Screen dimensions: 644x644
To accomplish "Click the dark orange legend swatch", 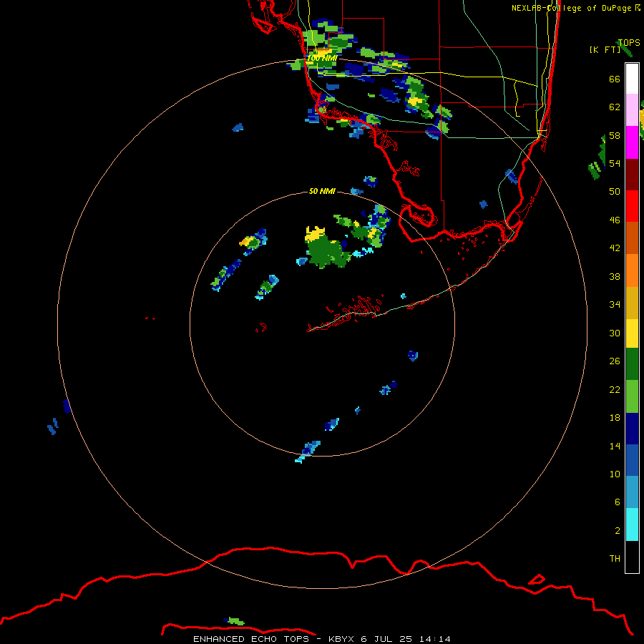I will click(x=632, y=238).
